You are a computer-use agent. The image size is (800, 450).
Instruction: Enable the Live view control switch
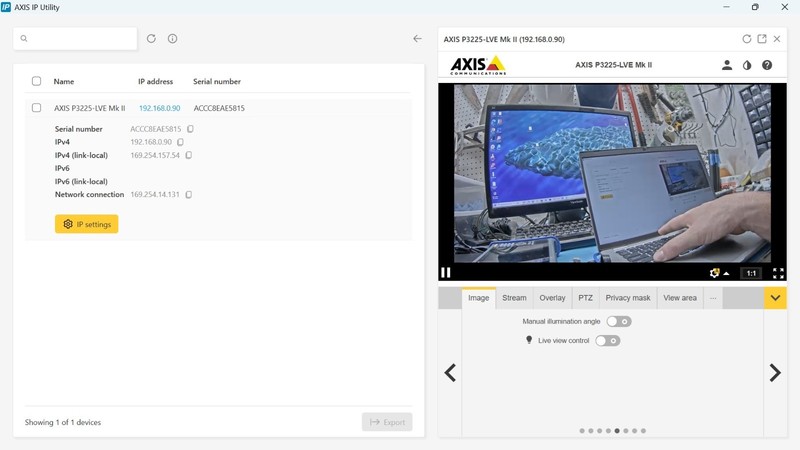[x=608, y=341]
